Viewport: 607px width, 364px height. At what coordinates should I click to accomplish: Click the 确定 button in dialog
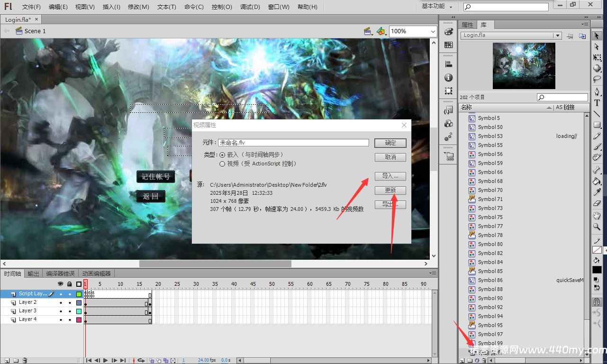pyautogui.click(x=390, y=143)
